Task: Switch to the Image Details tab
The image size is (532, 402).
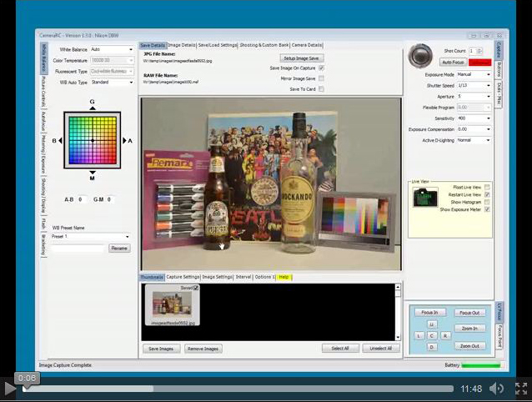Action: tap(182, 45)
